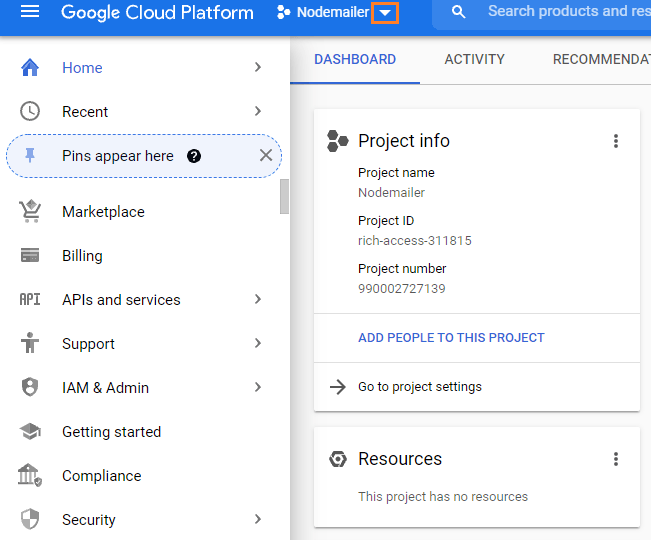Click the Home house icon
Screen dimensions: 651x540
click(30, 67)
